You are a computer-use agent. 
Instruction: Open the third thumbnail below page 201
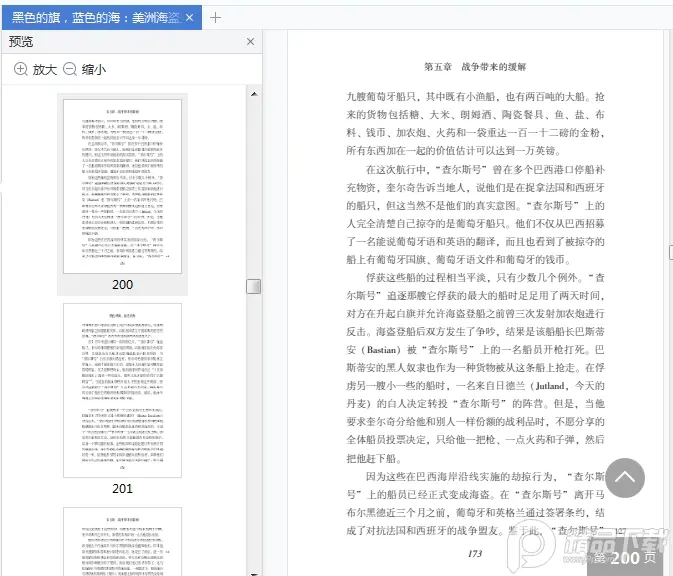pyautogui.click(x=122, y=542)
